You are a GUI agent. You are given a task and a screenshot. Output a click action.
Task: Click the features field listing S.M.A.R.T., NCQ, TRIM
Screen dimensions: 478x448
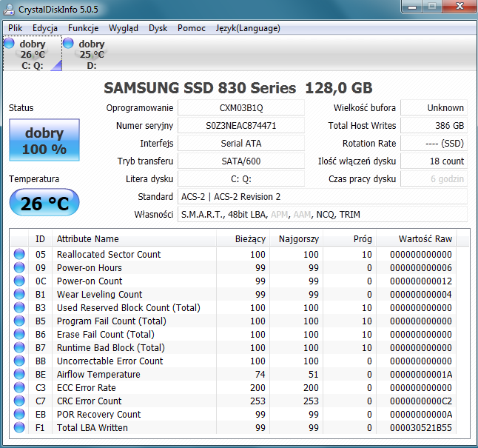tap(323, 214)
